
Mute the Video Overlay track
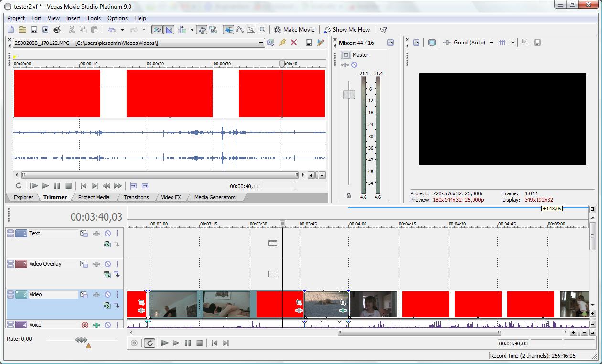point(107,264)
